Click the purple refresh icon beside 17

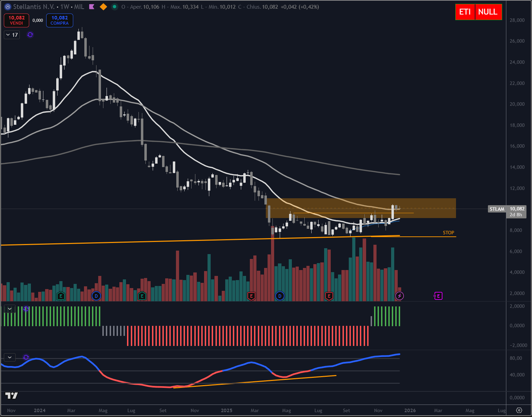(x=30, y=35)
